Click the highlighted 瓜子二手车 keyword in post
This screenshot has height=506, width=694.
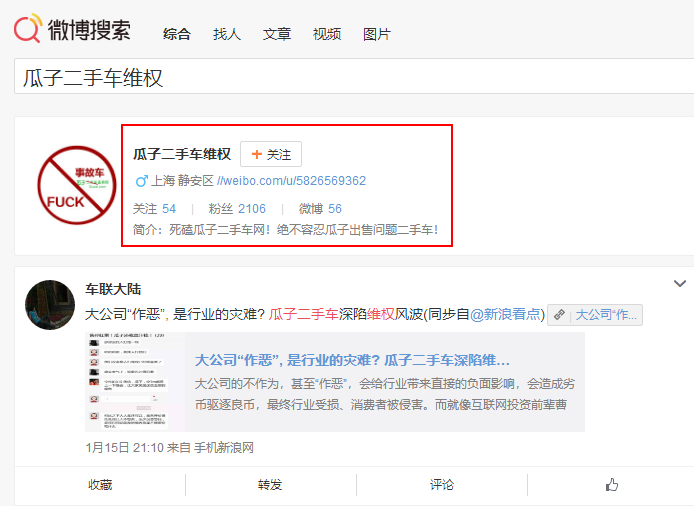click(x=304, y=314)
